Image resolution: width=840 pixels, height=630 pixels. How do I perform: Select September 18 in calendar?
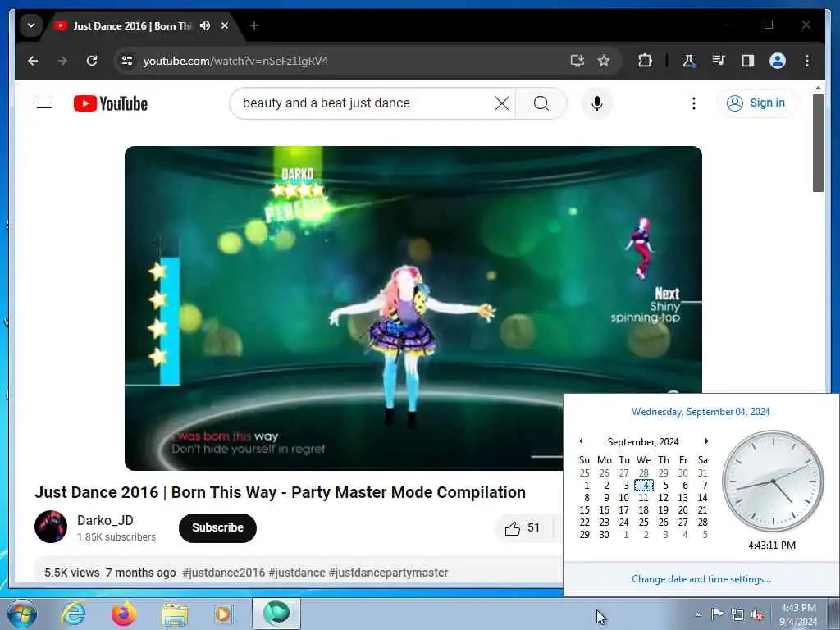[644, 510]
